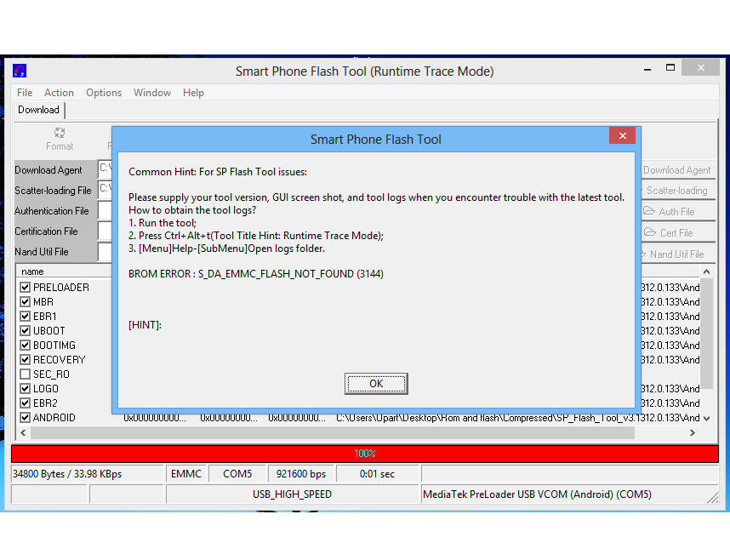Click the red 100% progress bar
The height and width of the screenshot is (560, 730).
[364, 454]
